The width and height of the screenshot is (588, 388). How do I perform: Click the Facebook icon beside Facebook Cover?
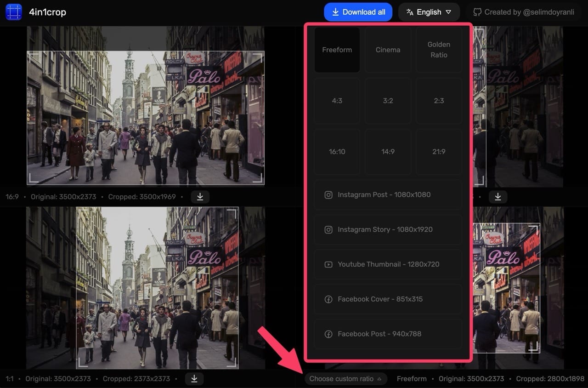coord(328,299)
